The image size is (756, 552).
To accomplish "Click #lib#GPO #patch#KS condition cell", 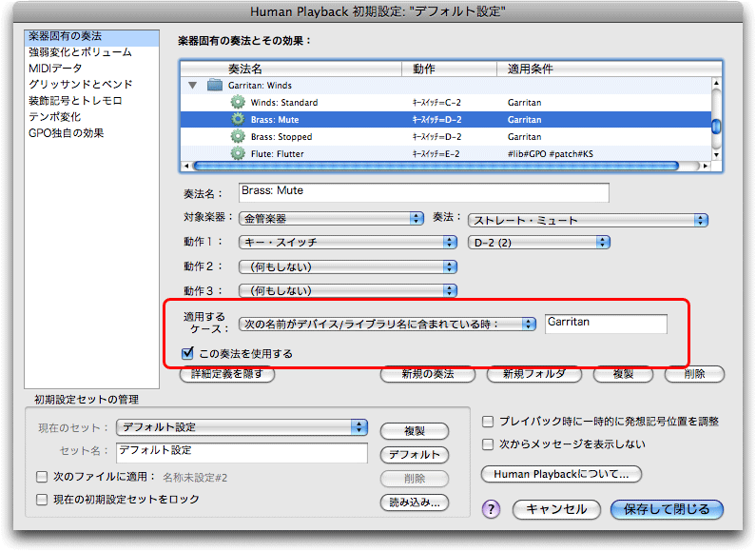I will tap(551, 154).
